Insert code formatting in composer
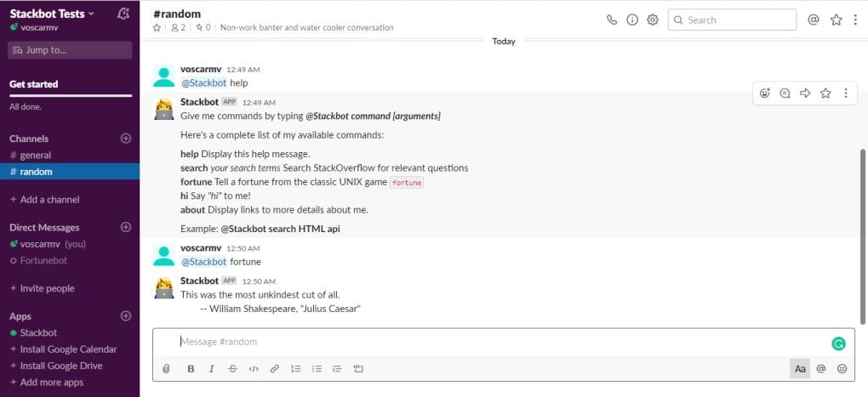 [254, 369]
